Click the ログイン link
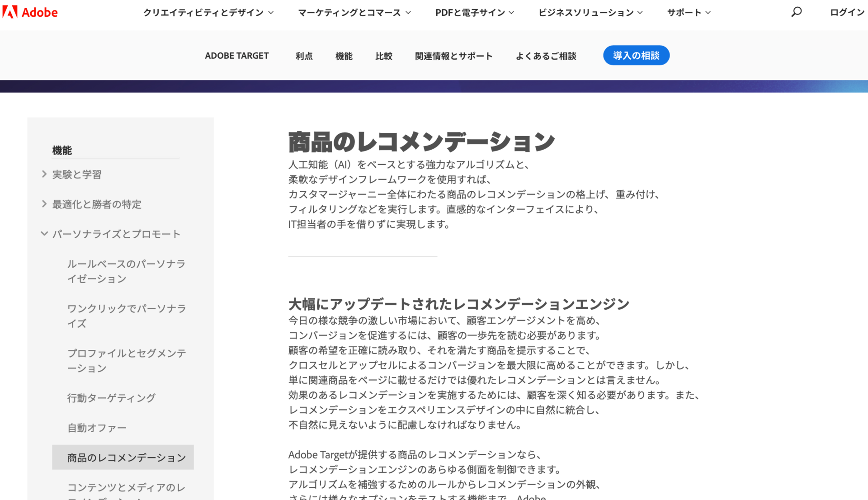This screenshot has height=500, width=868. 847,13
